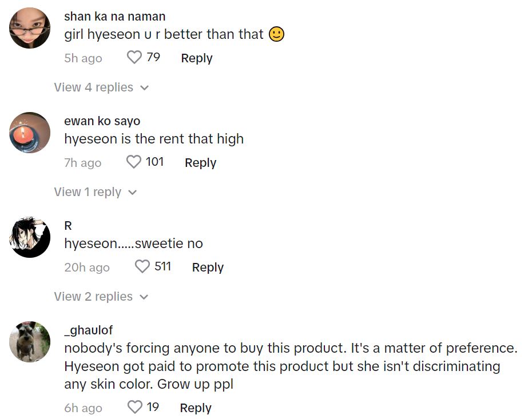532x419 pixels.
Task: Click the '20h ago' timestamp on R's comment
Action: pos(87,268)
